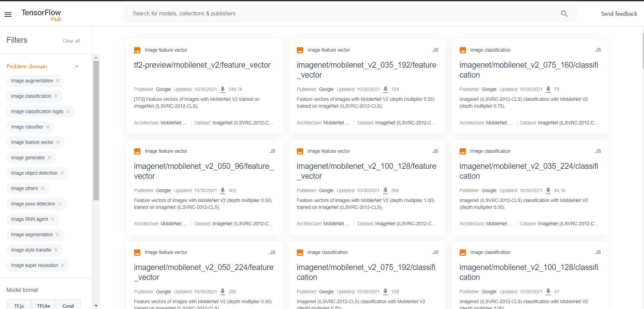Click Model format section heading

tap(22, 290)
